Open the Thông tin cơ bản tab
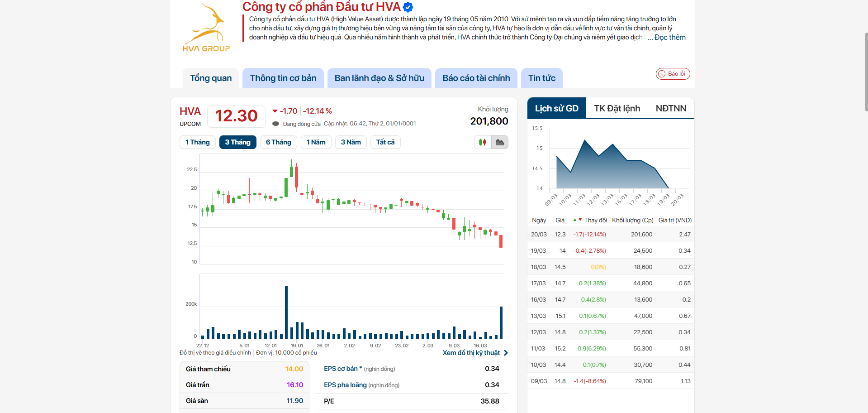The height and width of the screenshot is (413, 868). tap(283, 78)
